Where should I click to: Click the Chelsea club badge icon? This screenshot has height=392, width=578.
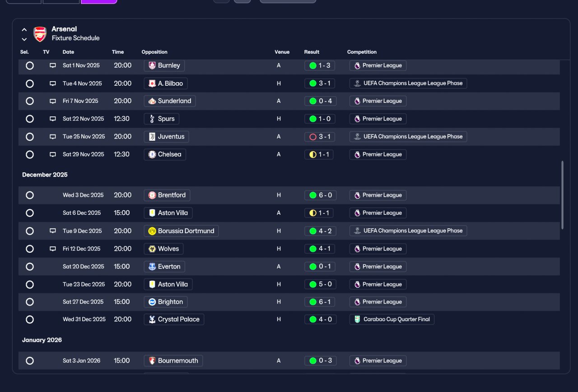click(152, 154)
